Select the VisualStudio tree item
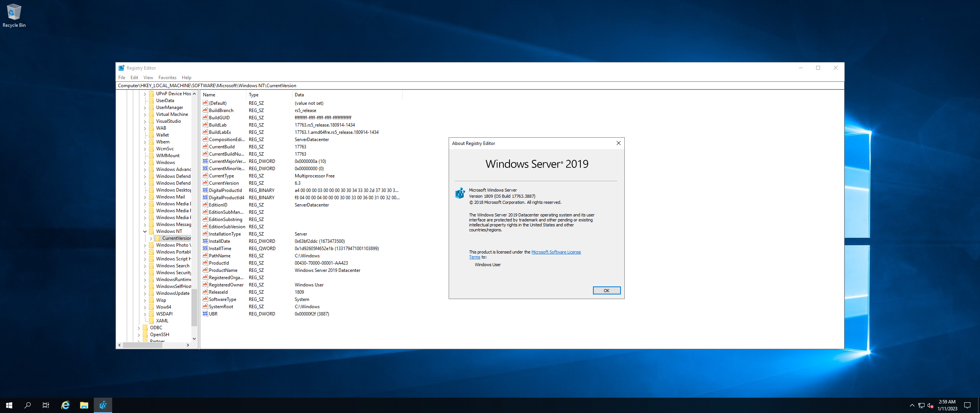Screen dimensions: 980x413 168,121
